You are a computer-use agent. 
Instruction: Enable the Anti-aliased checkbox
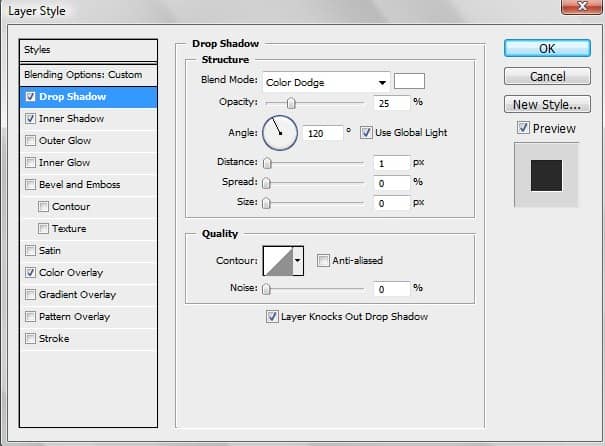[323, 260]
